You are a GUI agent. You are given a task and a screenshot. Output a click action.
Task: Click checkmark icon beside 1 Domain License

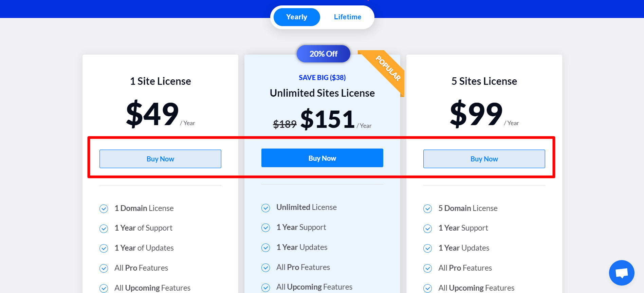click(104, 209)
